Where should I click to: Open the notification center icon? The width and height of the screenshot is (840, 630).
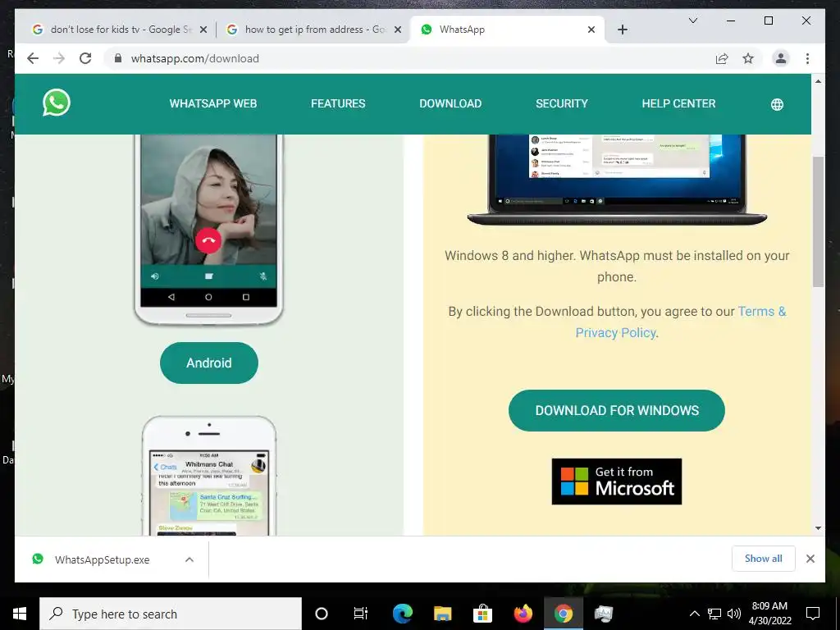813,614
